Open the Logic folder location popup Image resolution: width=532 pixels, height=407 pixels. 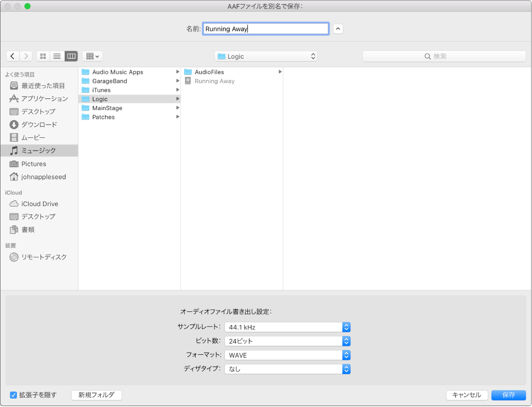point(266,56)
